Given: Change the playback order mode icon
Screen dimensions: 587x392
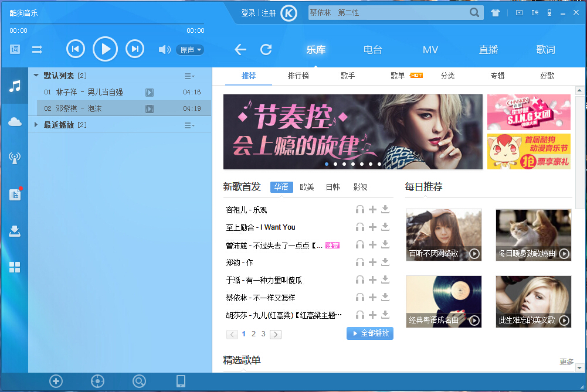Looking at the screenshot, I should 37,49.
